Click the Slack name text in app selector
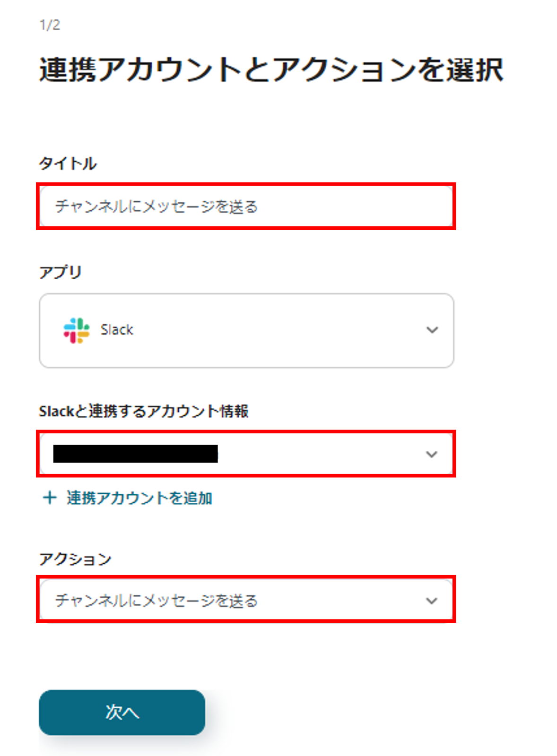This screenshot has height=756, width=557. (117, 330)
